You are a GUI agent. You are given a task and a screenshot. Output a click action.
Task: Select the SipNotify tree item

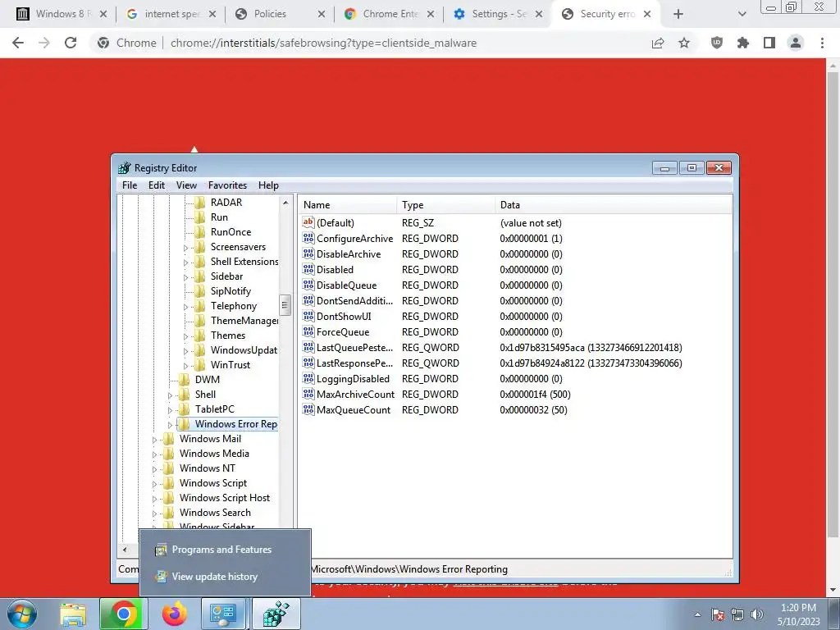(231, 291)
